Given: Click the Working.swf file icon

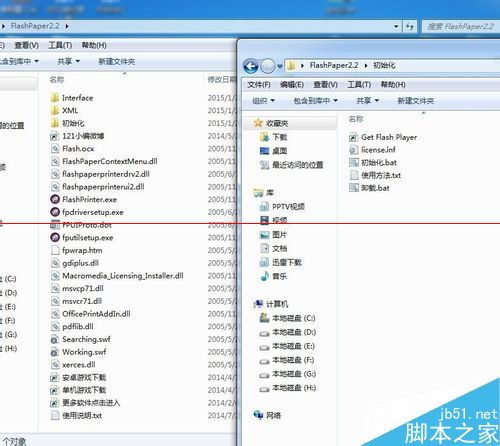Looking at the screenshot, I should click(x=55, y=352).
